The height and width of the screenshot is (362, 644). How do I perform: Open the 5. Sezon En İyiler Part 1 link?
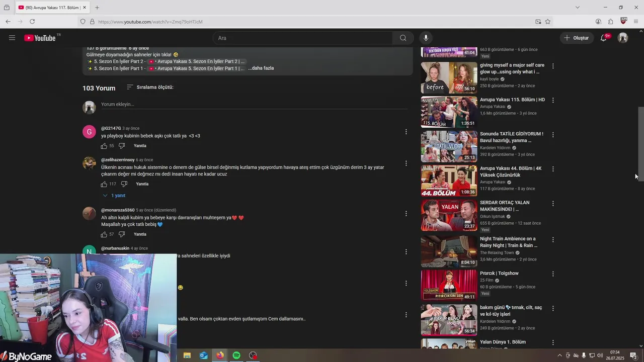[x=196, y=68]
